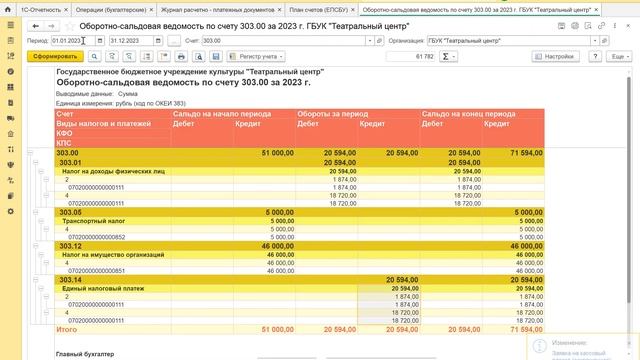Select Налог на доходы физических лиц row
This screenshot has width=640, height=360.
coord(113,171)
